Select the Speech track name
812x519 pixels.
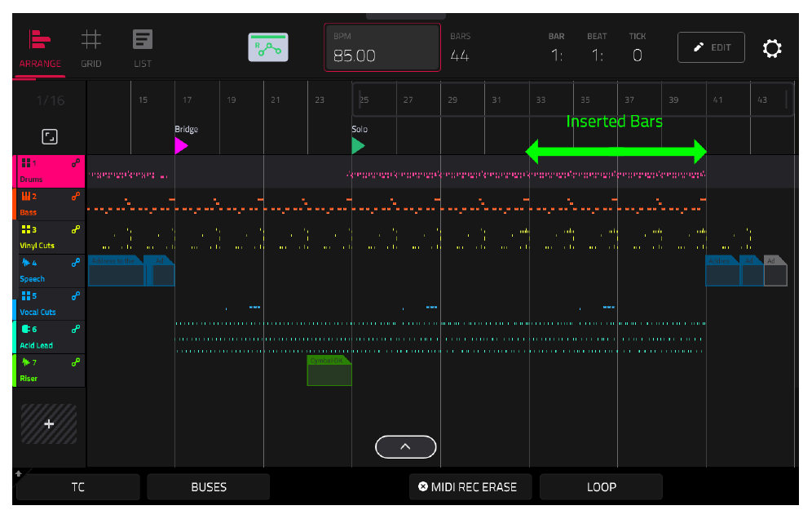(32, 279)
